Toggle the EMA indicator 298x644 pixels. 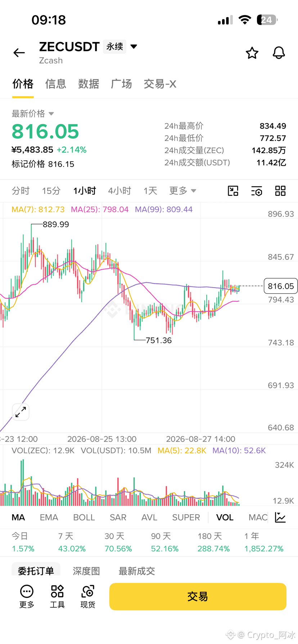tap(49, 517)
